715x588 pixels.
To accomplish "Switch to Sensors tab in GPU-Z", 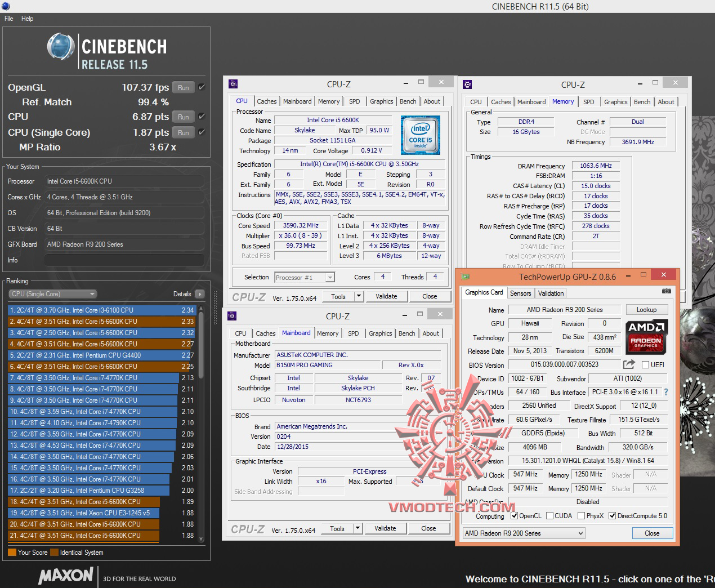I will click(x=520, y=293).
